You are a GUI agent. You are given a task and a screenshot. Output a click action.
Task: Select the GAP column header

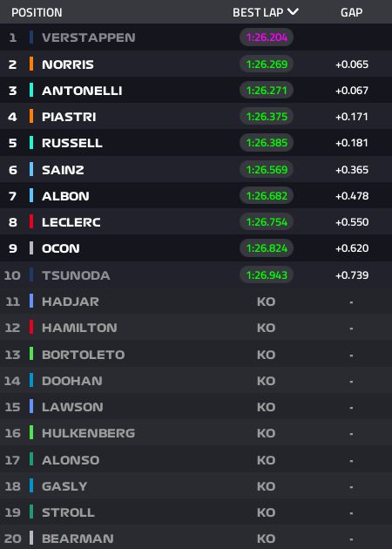point(351,12)
